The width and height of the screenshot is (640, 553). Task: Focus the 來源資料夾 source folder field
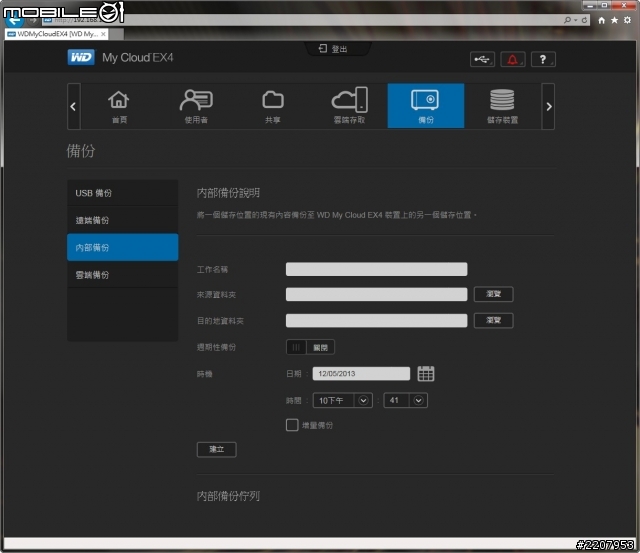click(376, 294)
